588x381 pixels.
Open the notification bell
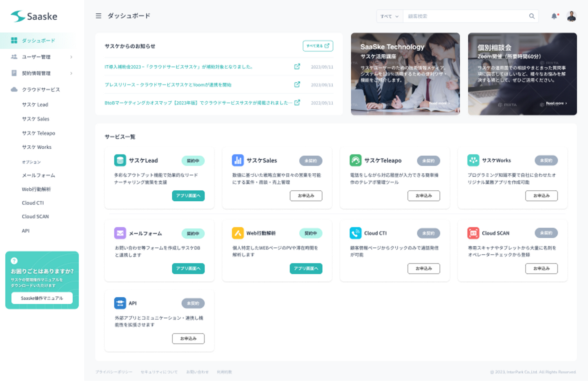click(554, 16)
